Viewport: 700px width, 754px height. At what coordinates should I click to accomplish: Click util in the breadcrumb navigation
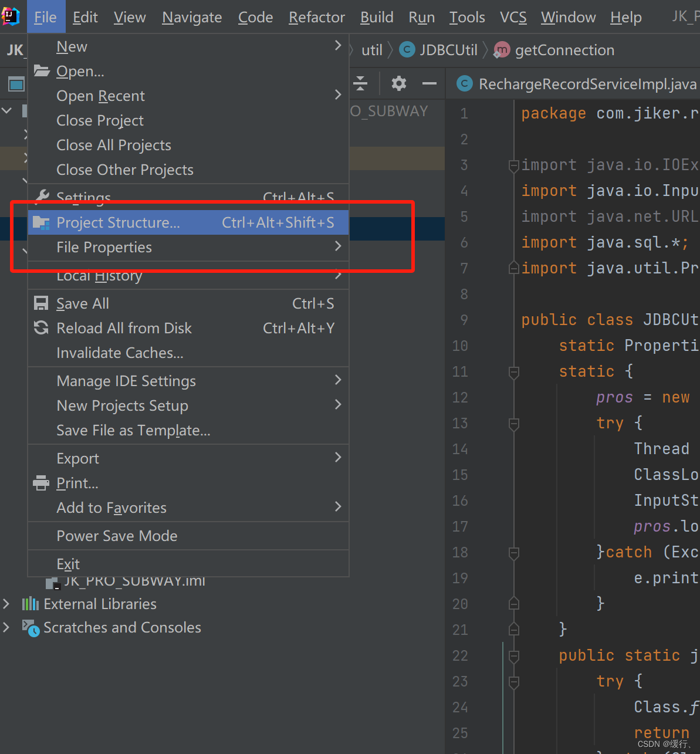tap(372, 49)
